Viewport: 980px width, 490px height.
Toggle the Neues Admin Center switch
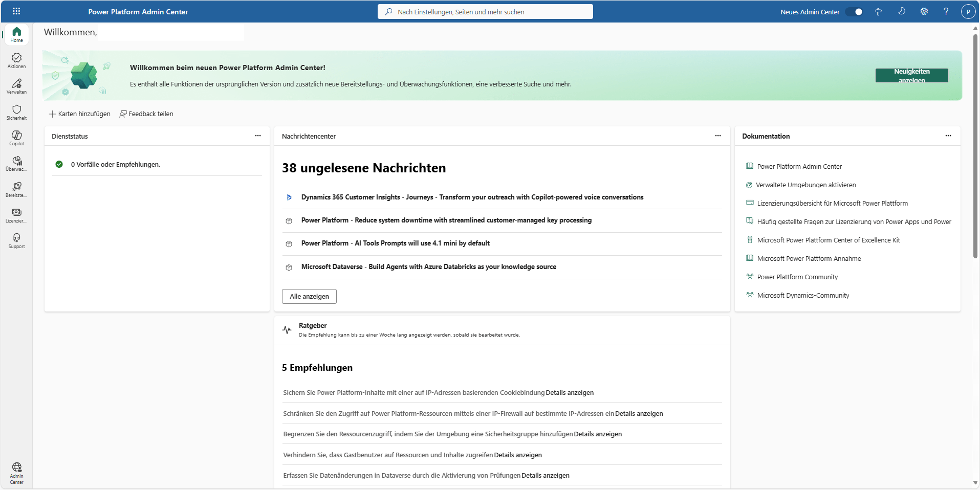(854, 12)
